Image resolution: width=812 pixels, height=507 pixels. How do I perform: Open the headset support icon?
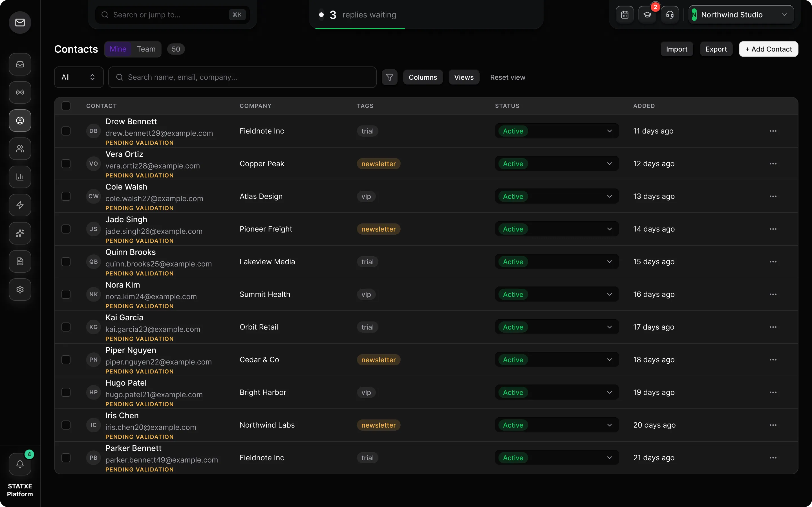[670, 15]
